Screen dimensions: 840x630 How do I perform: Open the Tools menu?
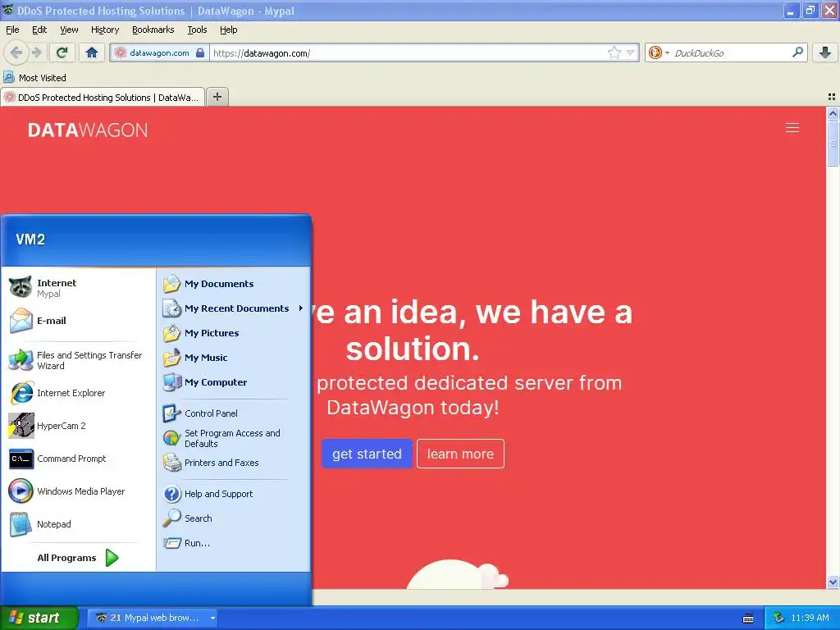(x=197, y=30)
